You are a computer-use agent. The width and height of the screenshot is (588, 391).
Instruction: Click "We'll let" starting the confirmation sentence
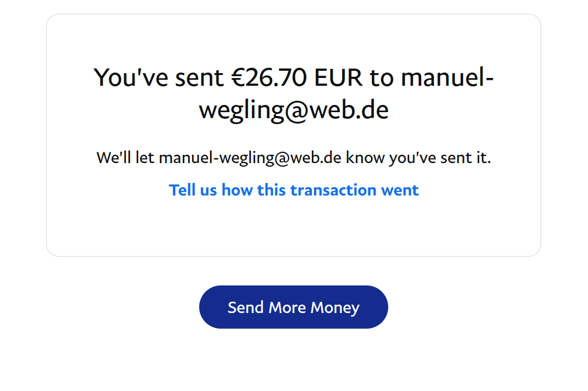[125, 158]
